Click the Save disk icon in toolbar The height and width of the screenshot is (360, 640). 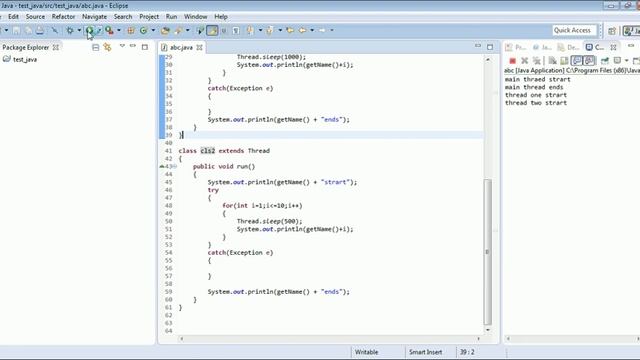(16, 30)
